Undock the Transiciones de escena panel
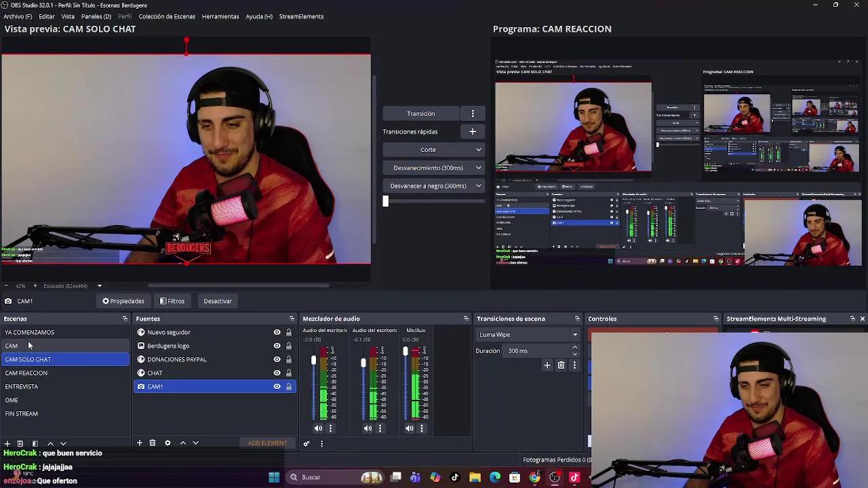 click(x=577, y=319)
